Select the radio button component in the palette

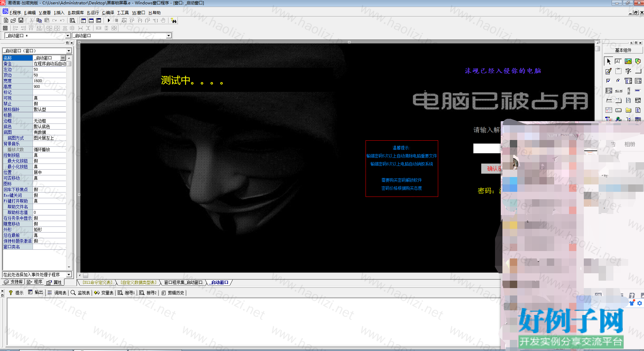click(x=618, y=81)
